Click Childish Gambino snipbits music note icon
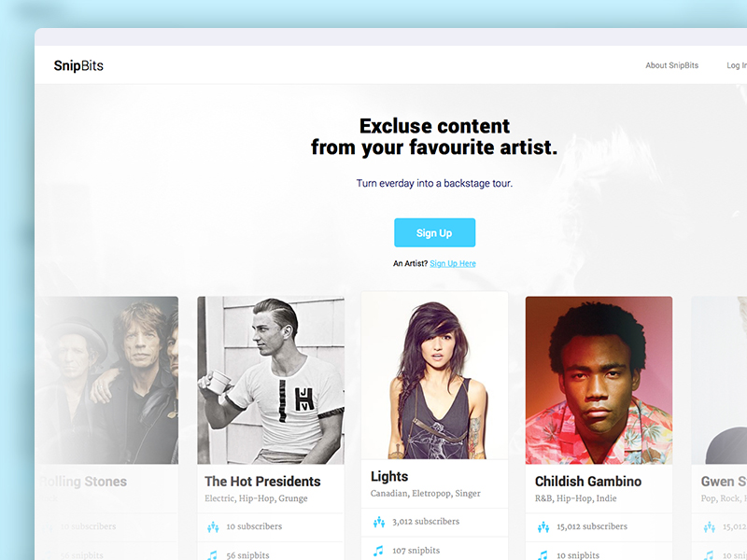The height and width of the screenshot is (560, 747). 543,555
